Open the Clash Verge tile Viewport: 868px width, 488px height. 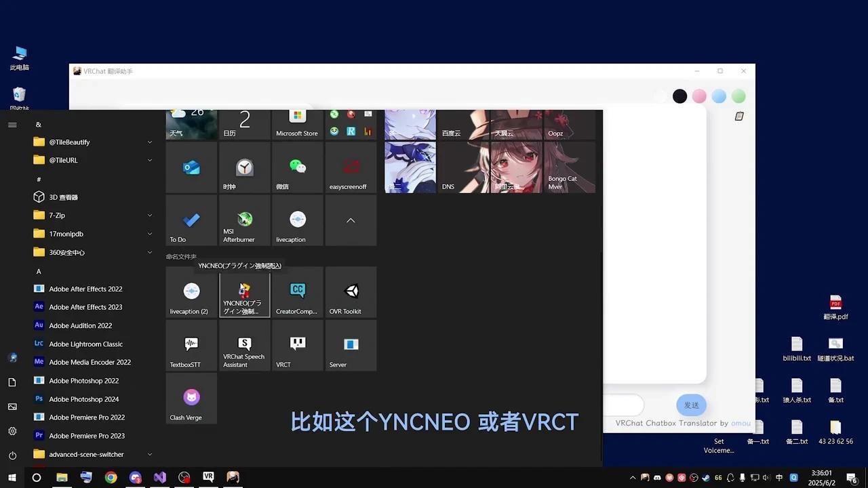pos(191,401)
